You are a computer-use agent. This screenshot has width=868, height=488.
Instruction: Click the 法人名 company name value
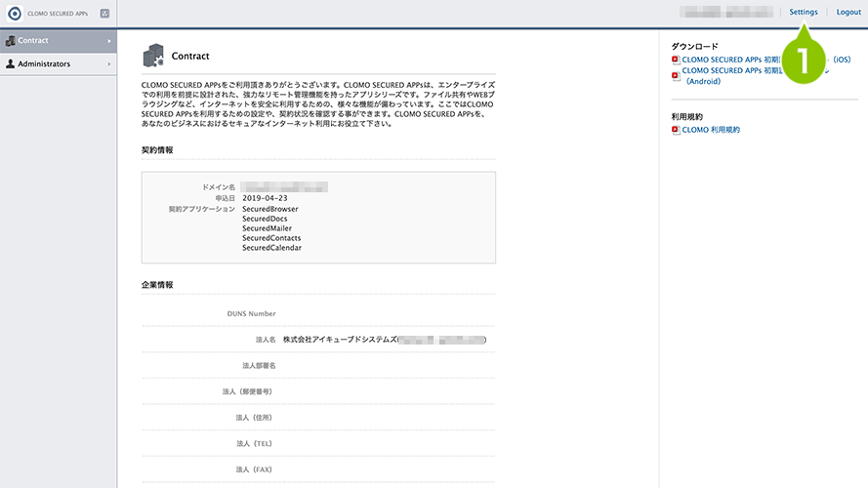click(385, 340)
